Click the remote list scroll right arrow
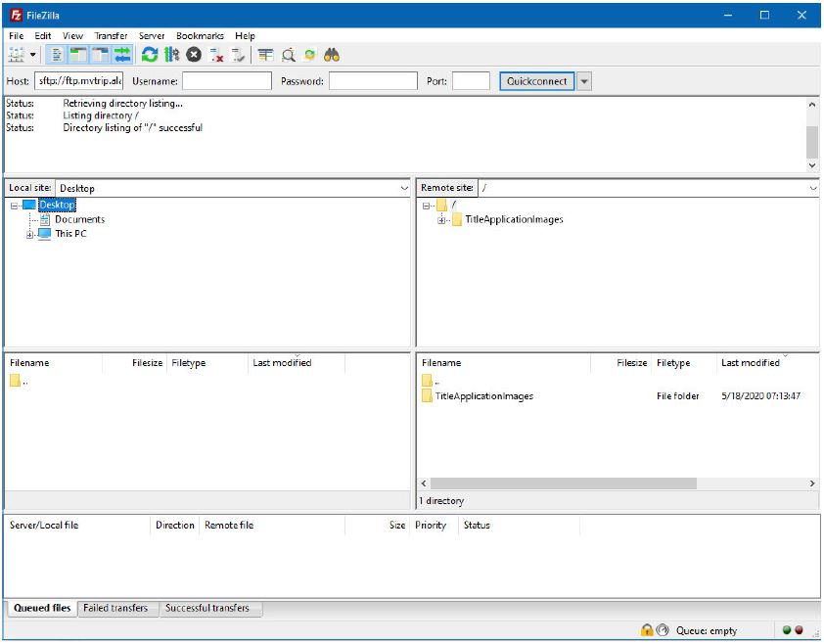The width and height of the screenshot is (824, 644). pyautogui.click(x=812, y=483)
